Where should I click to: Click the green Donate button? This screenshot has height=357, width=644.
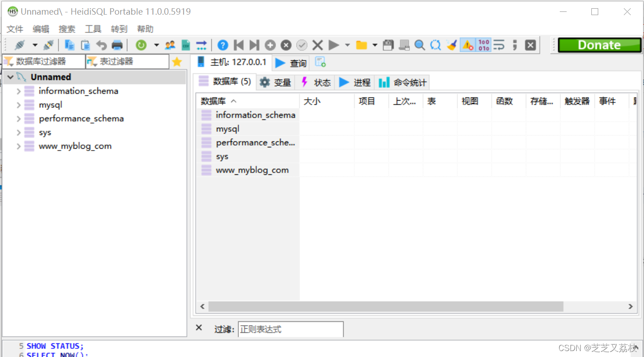pyautogui.click(x=599, y=45)
